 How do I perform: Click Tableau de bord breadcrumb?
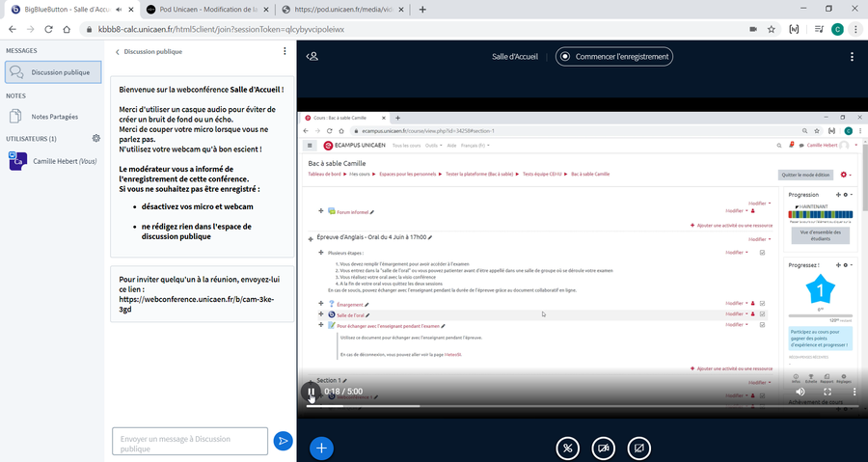[x=324, y=175]
